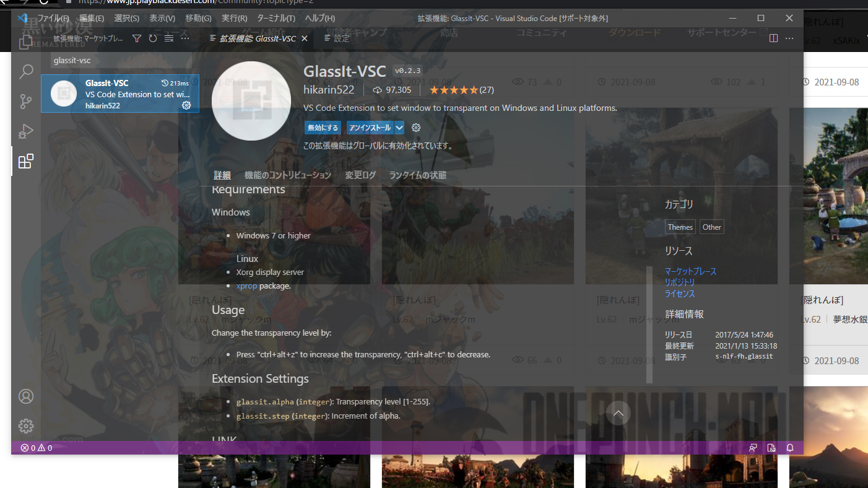The image size is (868, 488).
Task: Click the details page vertical scrollbar
Action: 649,325
